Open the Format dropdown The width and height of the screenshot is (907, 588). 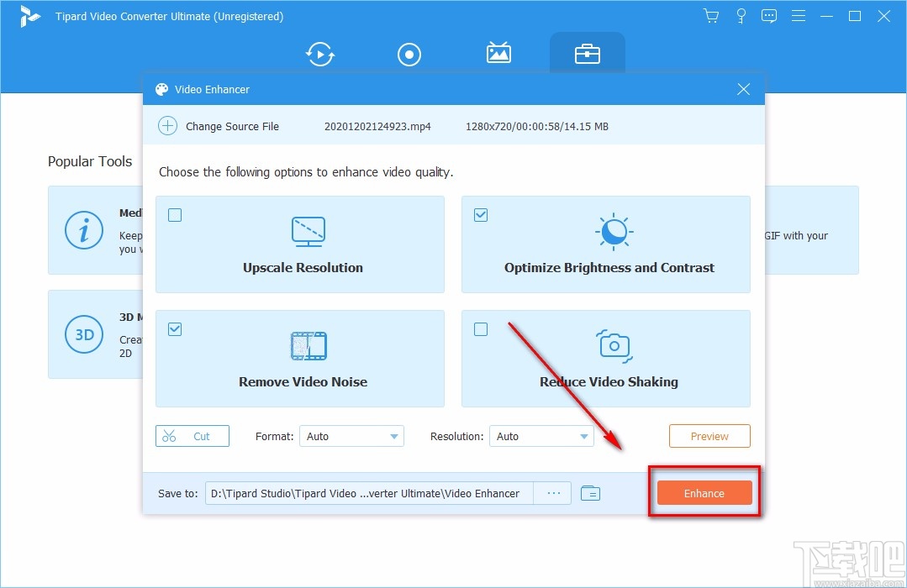351,436
